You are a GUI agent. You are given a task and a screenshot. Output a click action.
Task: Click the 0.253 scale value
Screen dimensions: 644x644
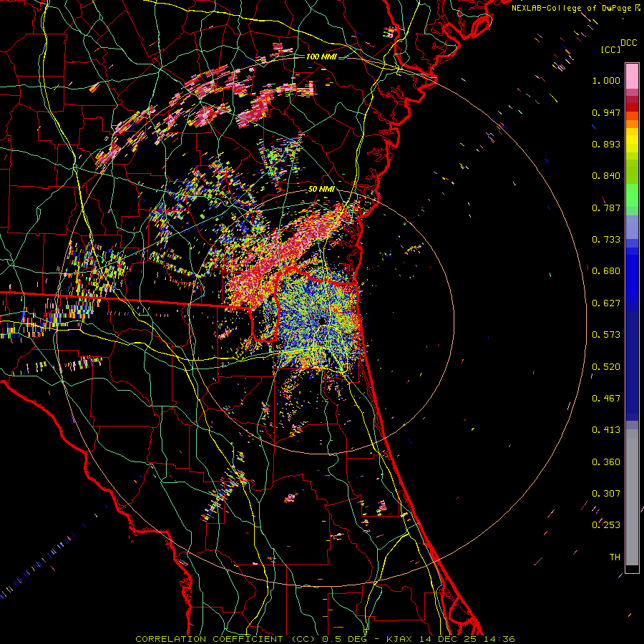(606, 525)
